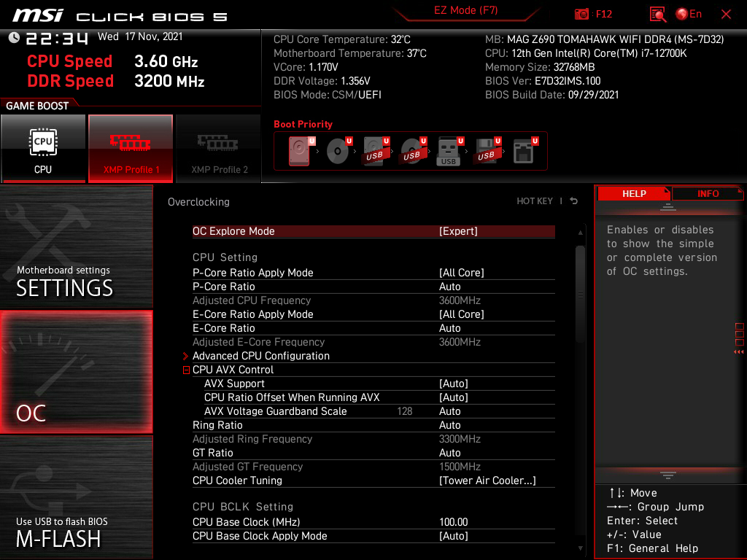Change OC Explore Mode value [Expert]
This screenshot has height=560, width=747.
pyautogui.click(x=458, y=231)
